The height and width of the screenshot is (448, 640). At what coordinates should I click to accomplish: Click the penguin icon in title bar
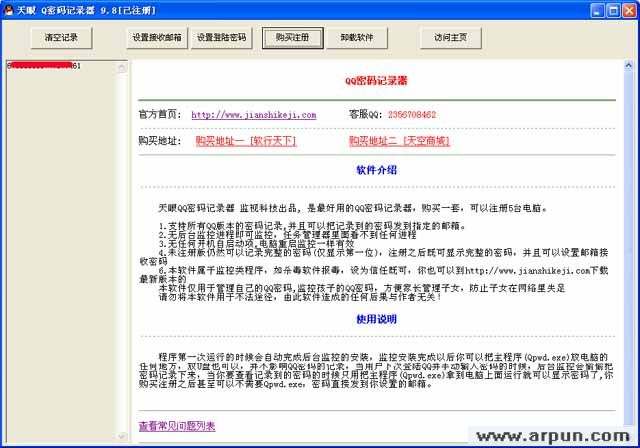coord(8,10)
